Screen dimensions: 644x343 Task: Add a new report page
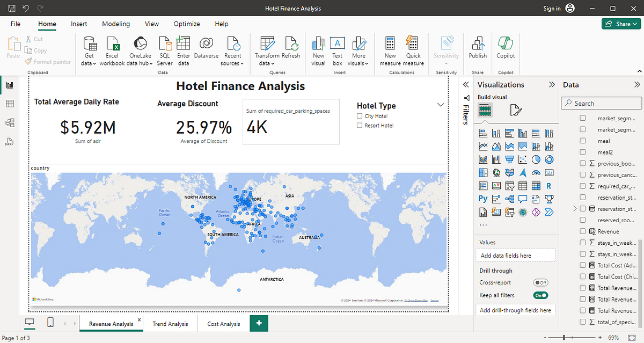click(259, 323)
